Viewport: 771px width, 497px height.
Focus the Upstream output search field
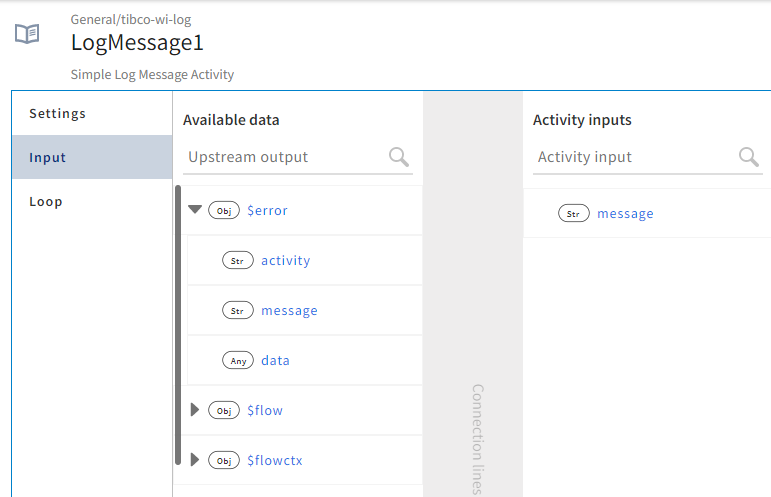point(285,157)
